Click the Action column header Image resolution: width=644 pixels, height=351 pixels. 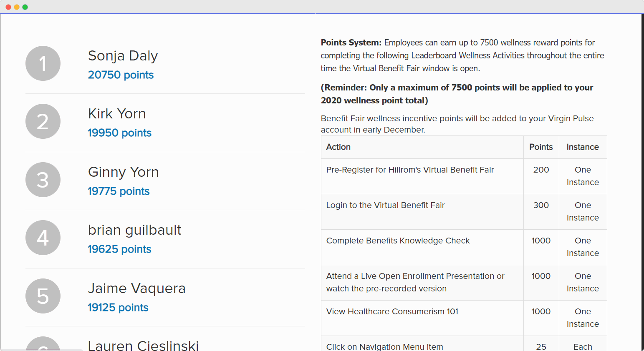click(338, 147)
